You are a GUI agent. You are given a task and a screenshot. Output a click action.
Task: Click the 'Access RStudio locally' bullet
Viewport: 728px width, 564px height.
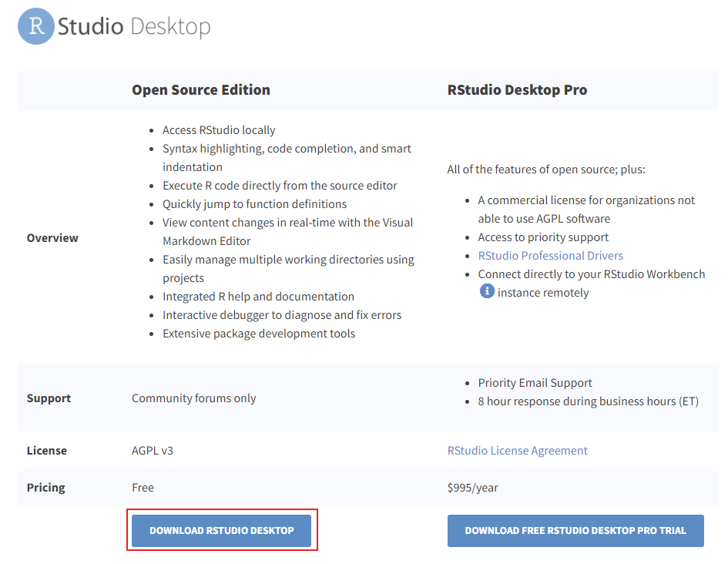point(219,130)
